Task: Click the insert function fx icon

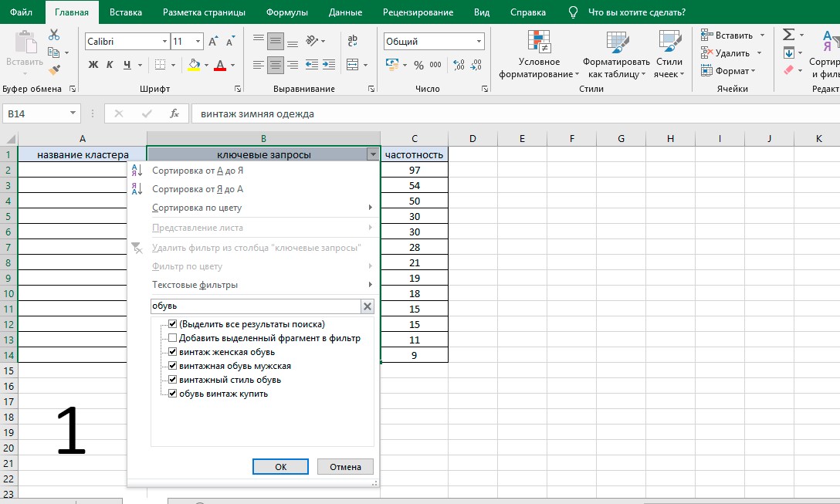Action: pyautogui.click(x=174, y=113)
